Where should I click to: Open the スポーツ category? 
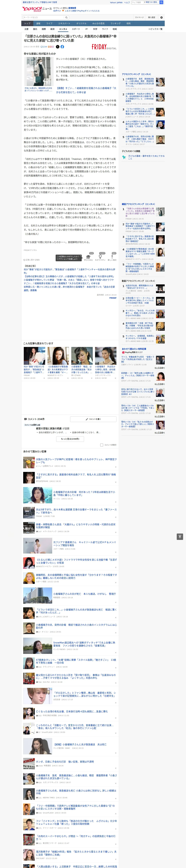76,29
